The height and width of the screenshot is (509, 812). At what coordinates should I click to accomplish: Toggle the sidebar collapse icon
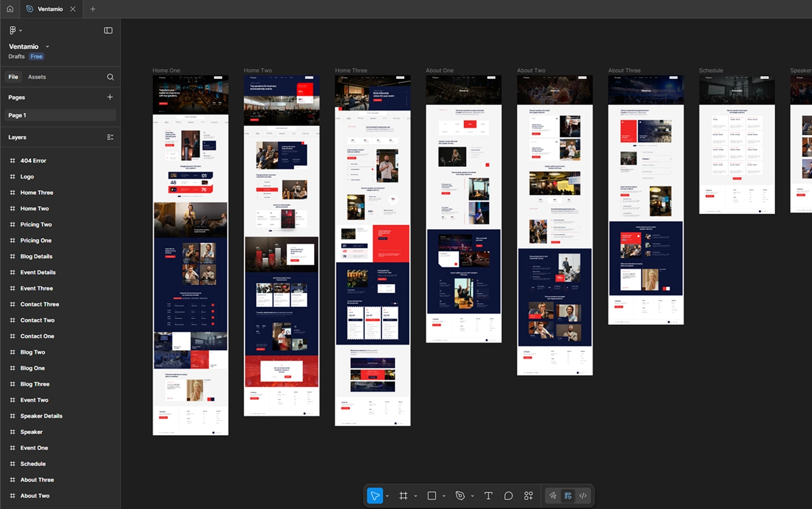click(x=108, y=31)
